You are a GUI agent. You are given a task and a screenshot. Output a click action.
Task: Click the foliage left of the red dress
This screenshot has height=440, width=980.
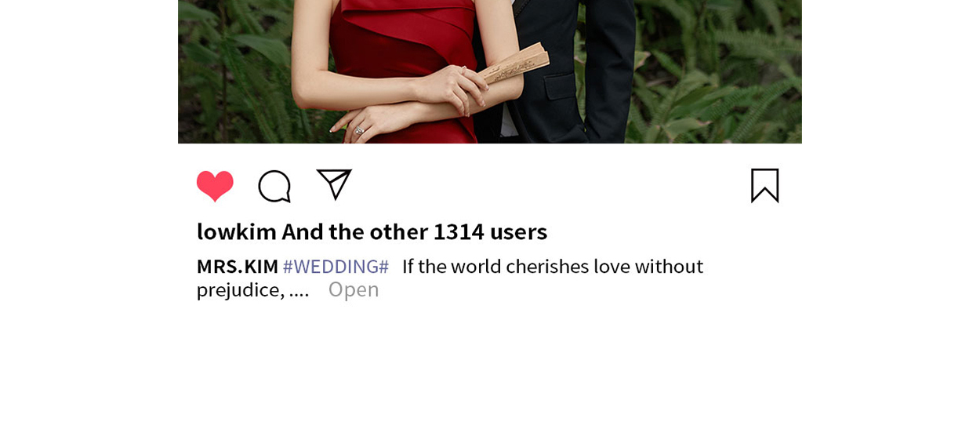243,71
